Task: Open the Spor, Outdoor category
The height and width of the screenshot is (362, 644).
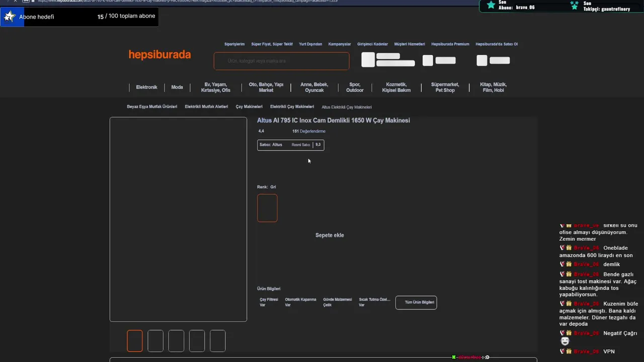Action: click(x=355, y=87)
